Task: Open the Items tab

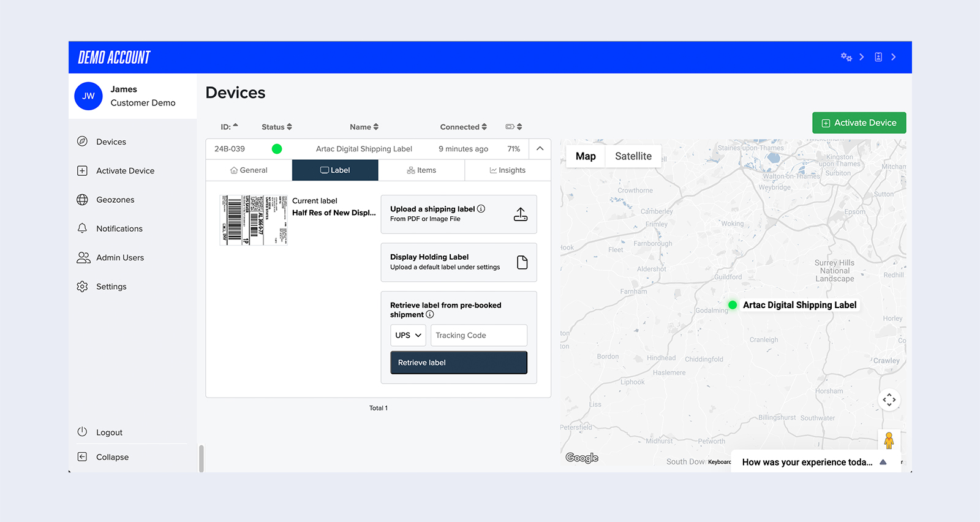Action: [x=421, y=170]
